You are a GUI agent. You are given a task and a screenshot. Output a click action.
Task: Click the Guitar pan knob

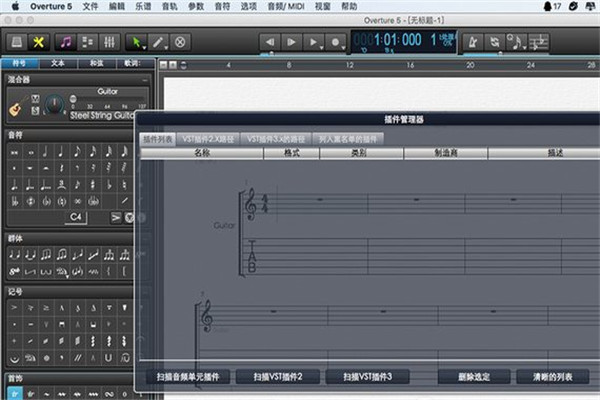(x=55, y=104)
